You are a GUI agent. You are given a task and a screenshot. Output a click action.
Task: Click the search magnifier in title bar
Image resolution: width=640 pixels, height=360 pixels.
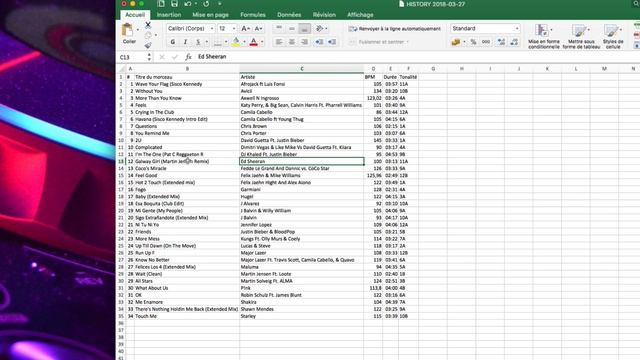click(x=637, y=4)
